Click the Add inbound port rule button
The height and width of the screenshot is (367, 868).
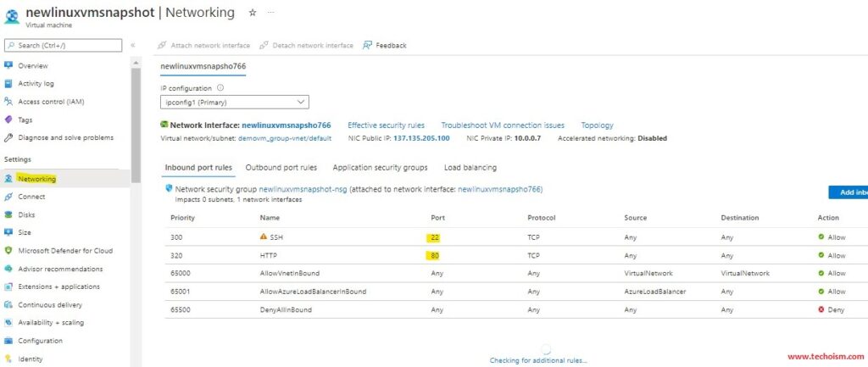[x=848, y=192]
